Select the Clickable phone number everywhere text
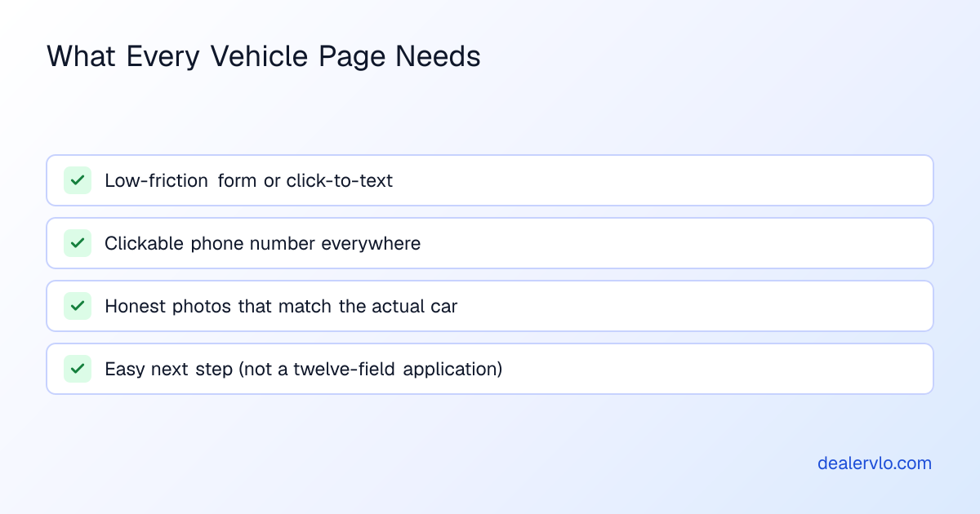The height and width of the screenshot is (514, 980). 263,243
